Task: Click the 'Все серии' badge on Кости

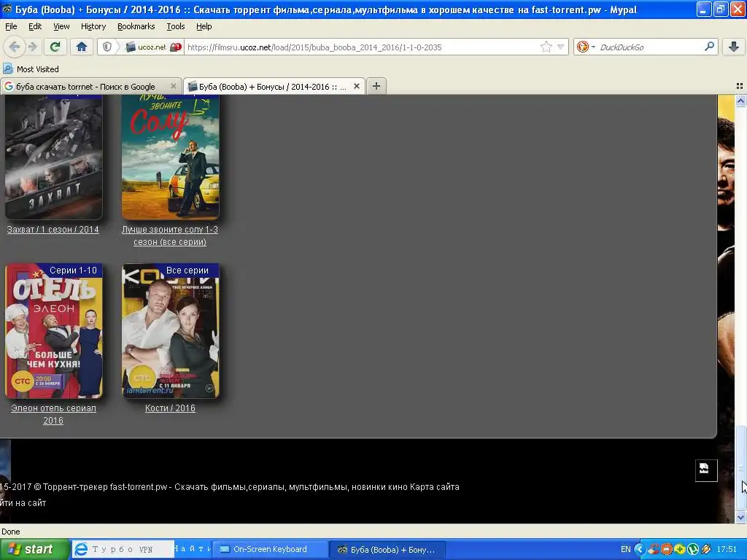Action: [x=187, y=270]
